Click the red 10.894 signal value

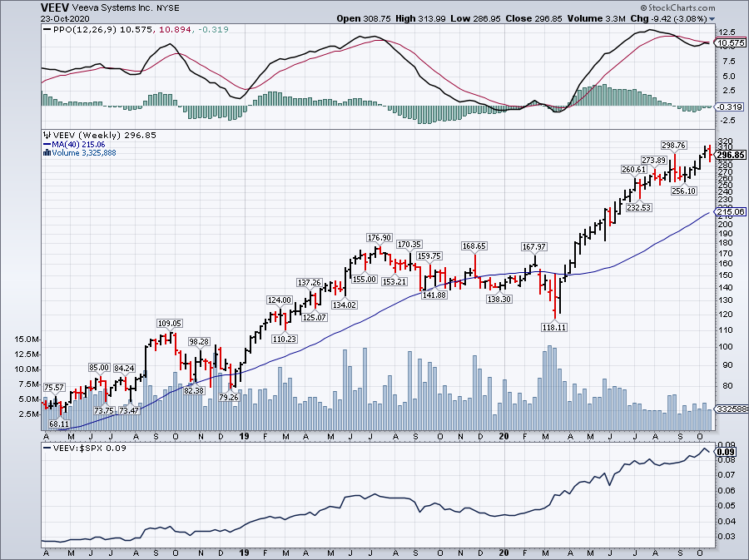pos(176,30)
